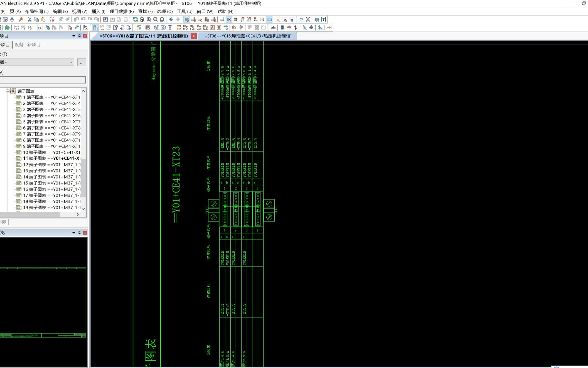588x368 pixels.
Task: Click the tree horizontal scrollbar
Action: point(30,215)
